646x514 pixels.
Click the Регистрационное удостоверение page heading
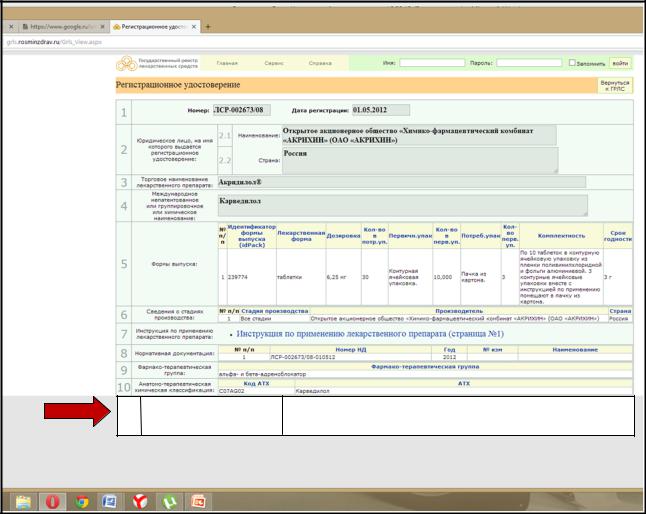pyautogui.click(x=178, y=85)
